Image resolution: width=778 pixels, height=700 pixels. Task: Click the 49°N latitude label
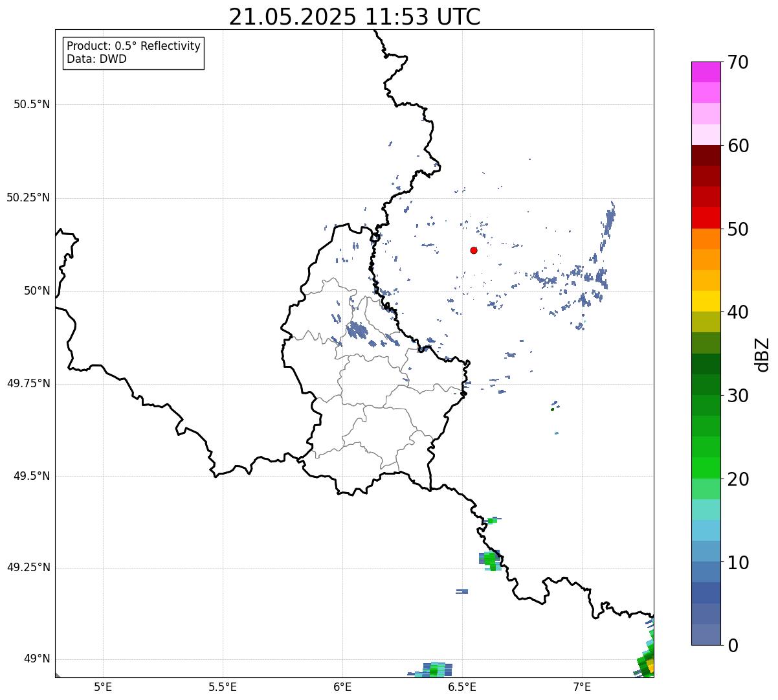pos(37,659)
